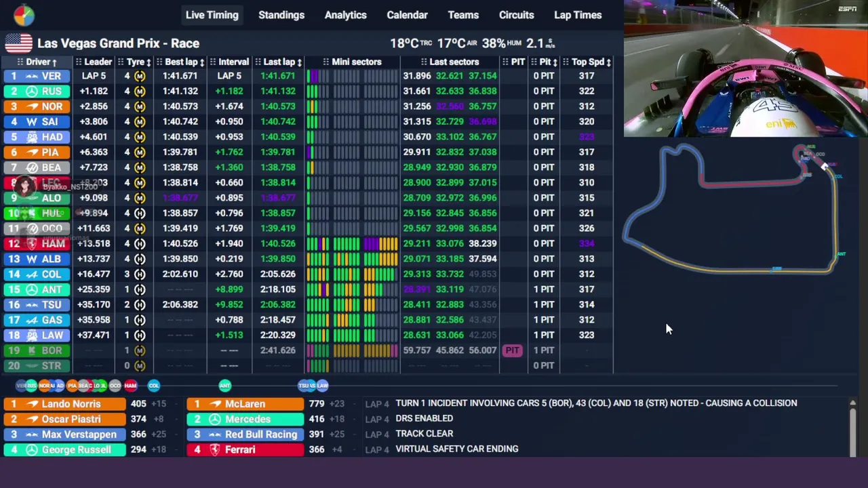Image resolution: width=868 pixels, height=488 pixels.
Task: Click hard tyre icon in LAW row
Action: (140, 335)
